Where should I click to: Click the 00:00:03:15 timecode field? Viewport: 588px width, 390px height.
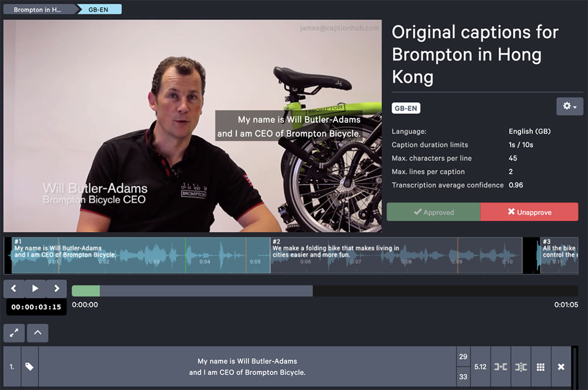[x=36, y=307]
